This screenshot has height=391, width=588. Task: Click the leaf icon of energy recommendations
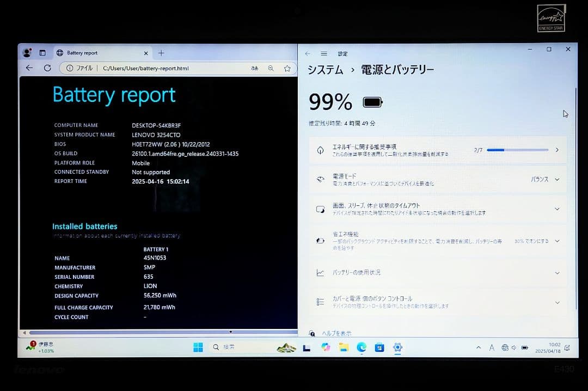320,150
